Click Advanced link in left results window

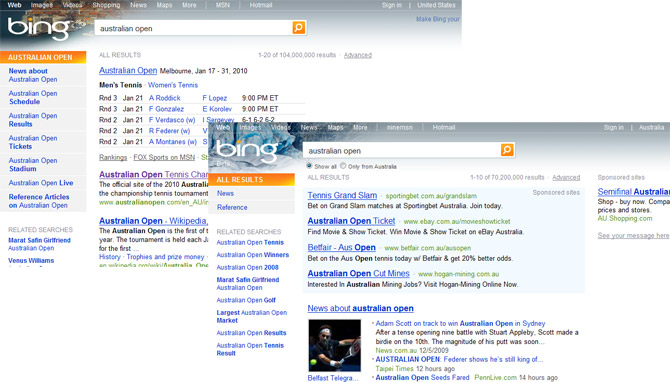tap(358, 55)
